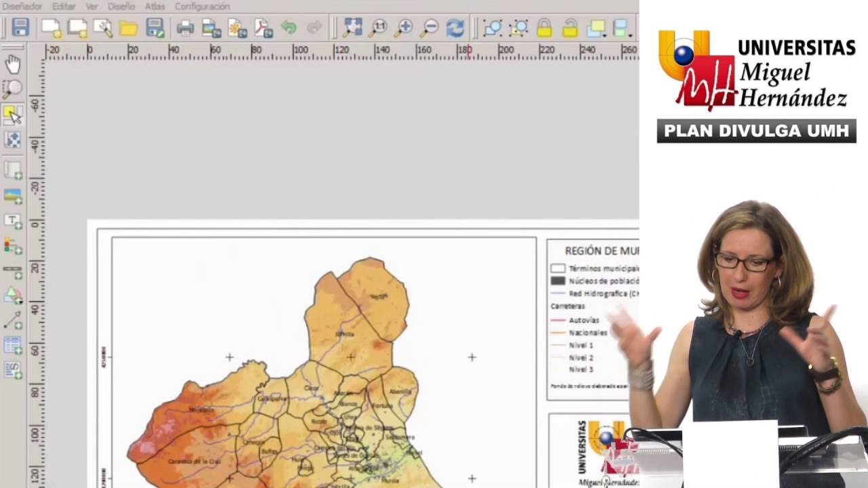Add a new map item

pyautogui.click(x=13, y=170)
